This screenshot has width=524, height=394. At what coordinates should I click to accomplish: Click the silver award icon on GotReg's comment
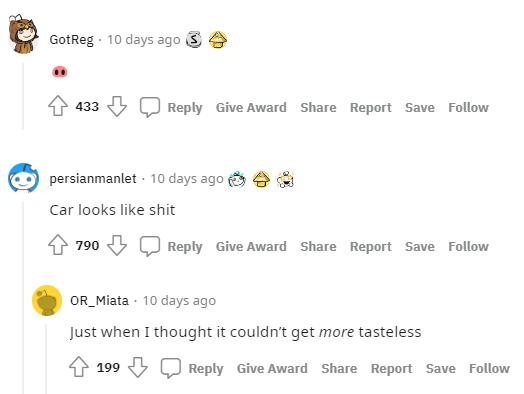point(194,39)
